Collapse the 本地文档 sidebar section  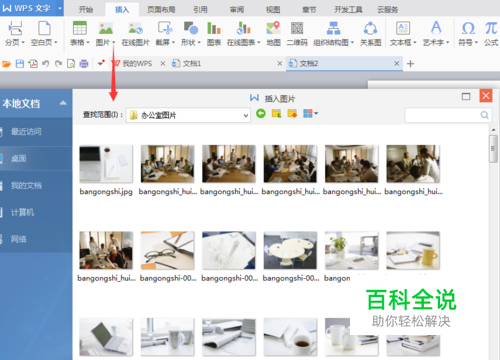(x=63, y=103)
